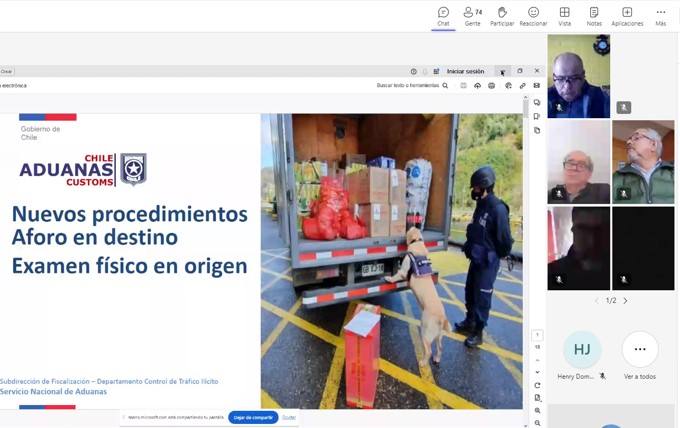Screen dimensions: 680x428
Task: Go to the next page with down chevron
Action: pos(537,372)
